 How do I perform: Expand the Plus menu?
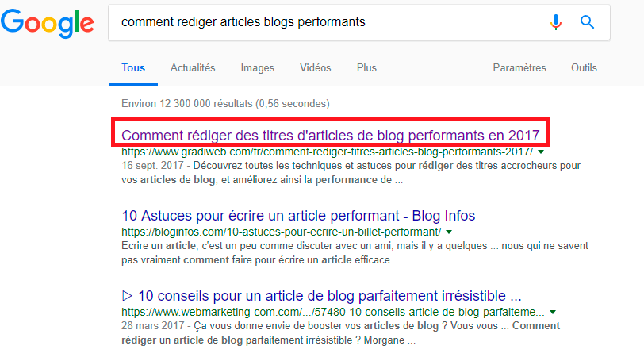[366, 68]
